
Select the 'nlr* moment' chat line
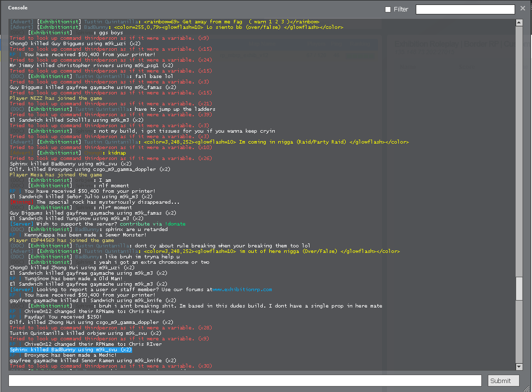(71, 208)
